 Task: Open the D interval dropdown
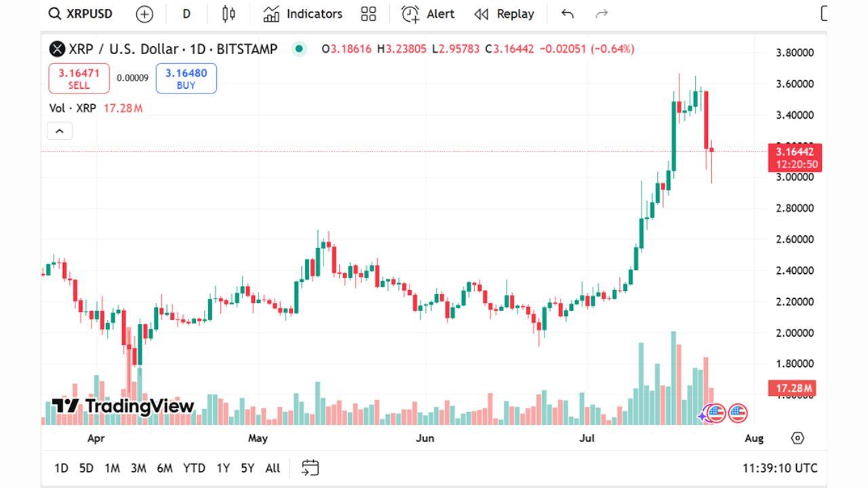tap(186, 14)
